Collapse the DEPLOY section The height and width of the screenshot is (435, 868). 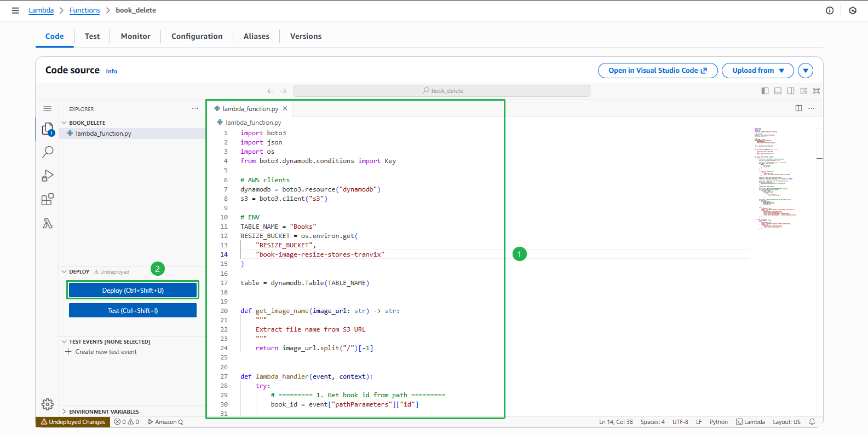pyautogui.click(x=75, y=271)
